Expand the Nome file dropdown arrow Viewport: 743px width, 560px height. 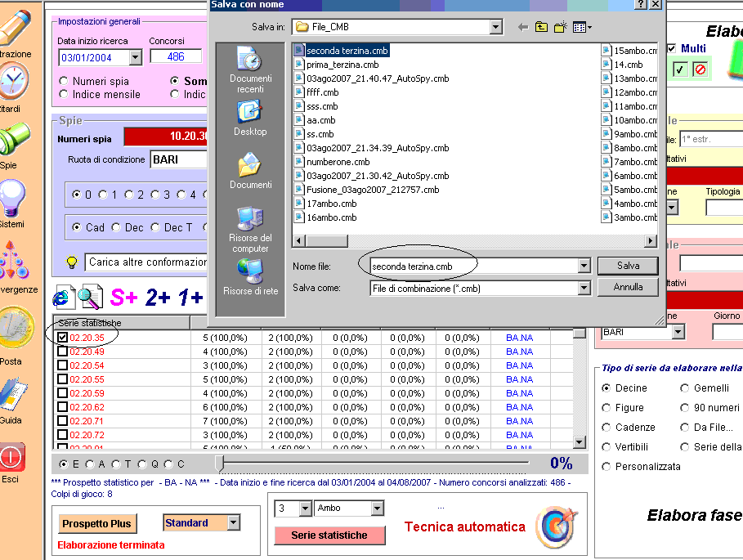coord(584,267)
